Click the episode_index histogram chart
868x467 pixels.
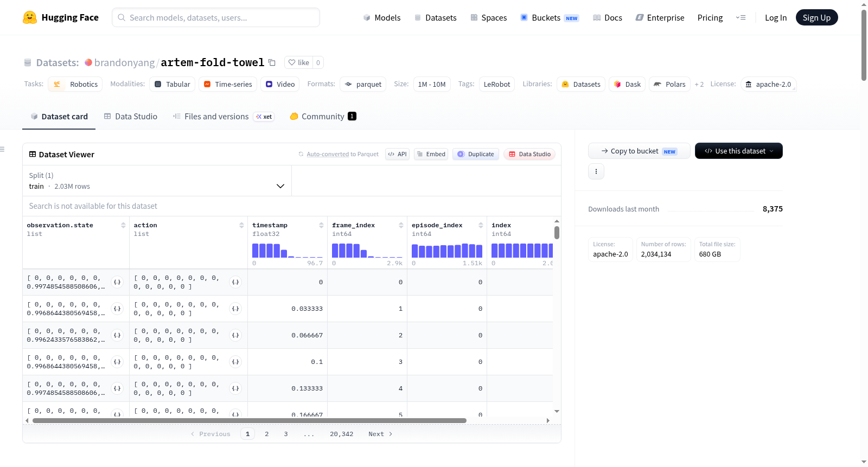click(x=447, y=250)
